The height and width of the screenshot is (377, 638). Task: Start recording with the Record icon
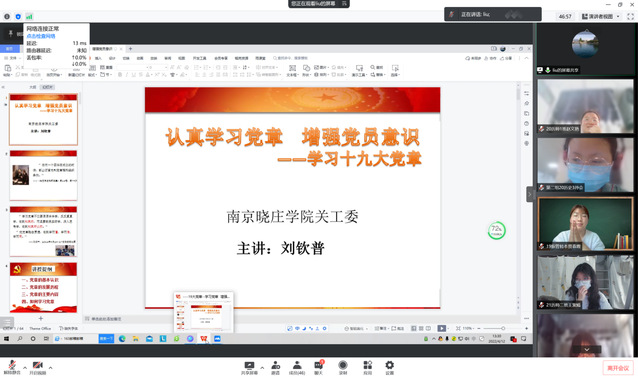tap(343, 368)
